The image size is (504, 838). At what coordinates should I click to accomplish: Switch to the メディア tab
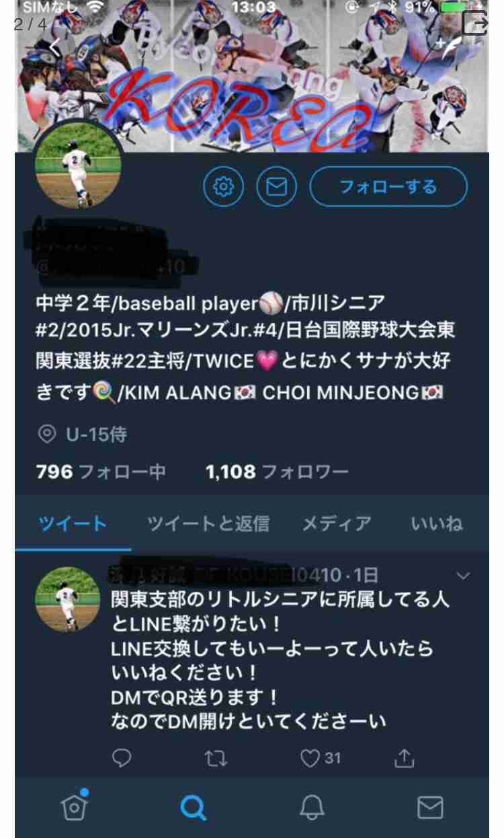point(337,524)
